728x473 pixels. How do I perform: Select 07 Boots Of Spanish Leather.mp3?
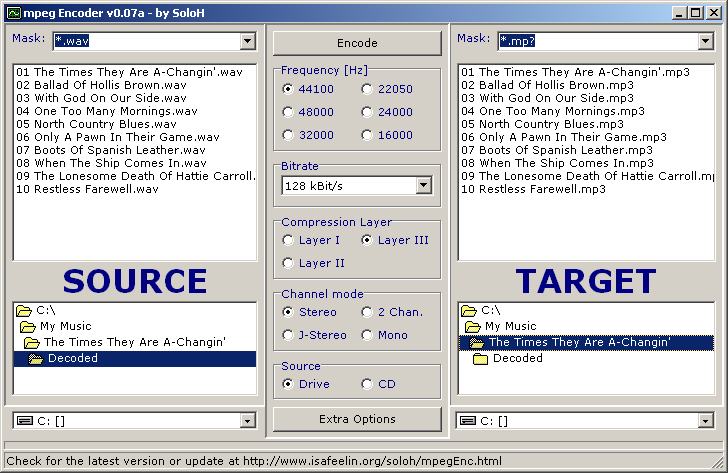click(557, 150)
